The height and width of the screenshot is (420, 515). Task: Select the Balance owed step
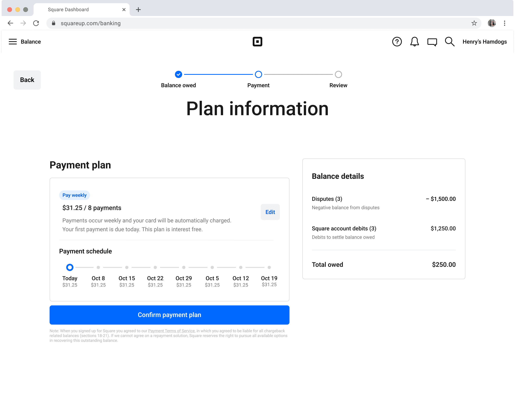click(x=179, y=75)
